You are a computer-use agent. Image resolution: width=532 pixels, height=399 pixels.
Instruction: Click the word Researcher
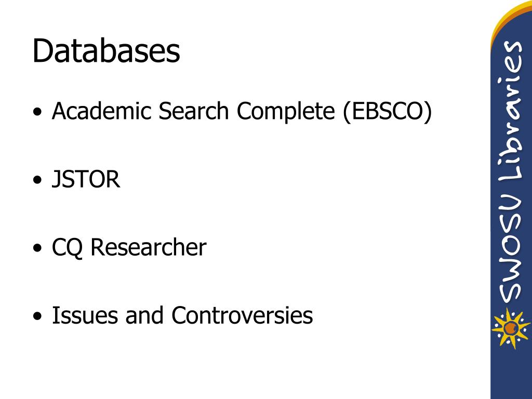pos(148,247)
